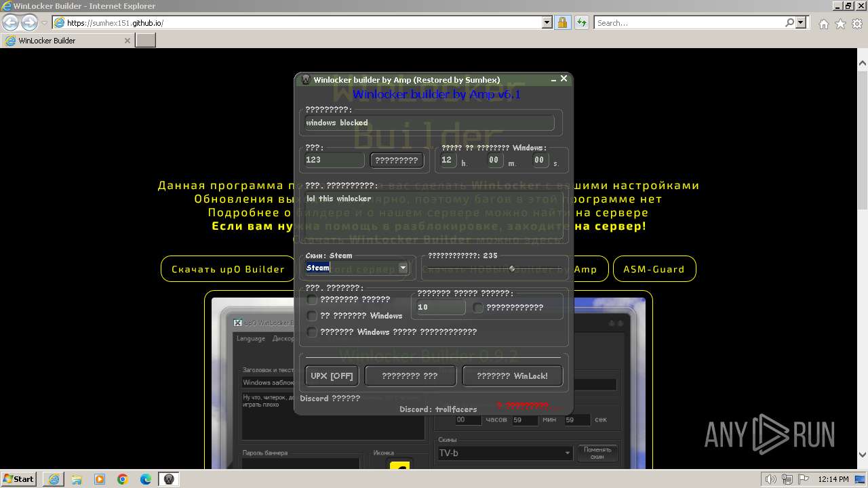This screenshot has height=488, width=868.
Task: Click the refresh page icon
Action: 581,22
